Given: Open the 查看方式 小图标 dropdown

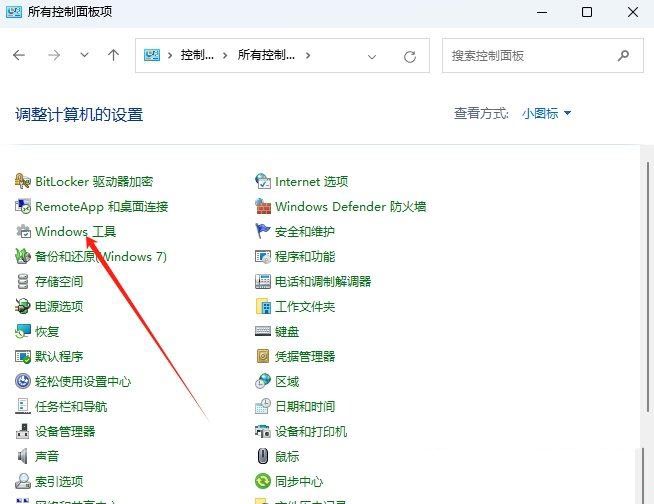Looking at the screenshot, I should [x=546, y=114].
